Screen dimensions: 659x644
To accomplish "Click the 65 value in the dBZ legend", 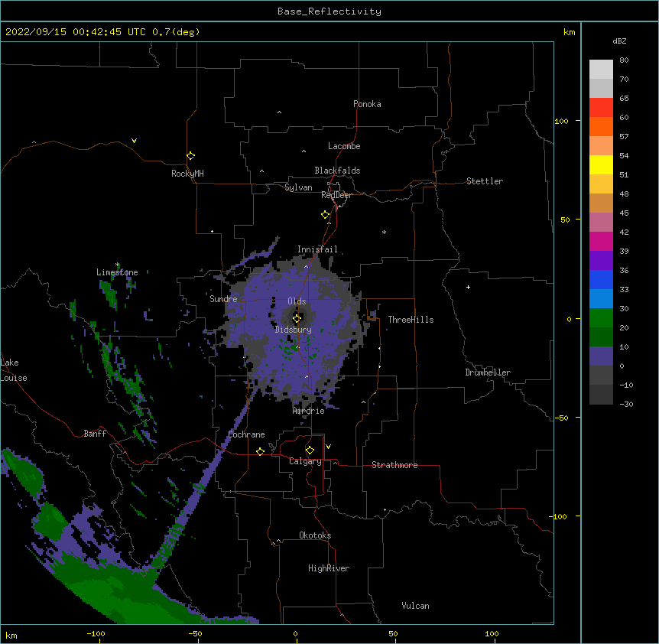I will (624, 98).
